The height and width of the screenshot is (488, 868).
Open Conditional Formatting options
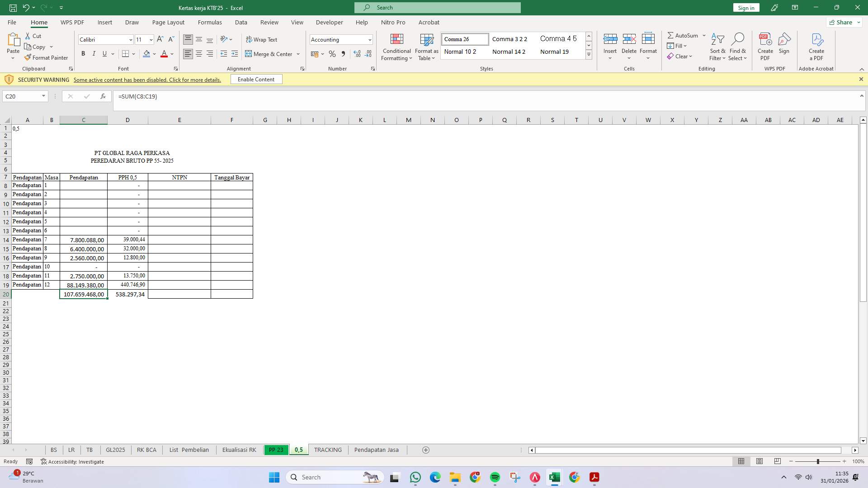pos(396,47)
